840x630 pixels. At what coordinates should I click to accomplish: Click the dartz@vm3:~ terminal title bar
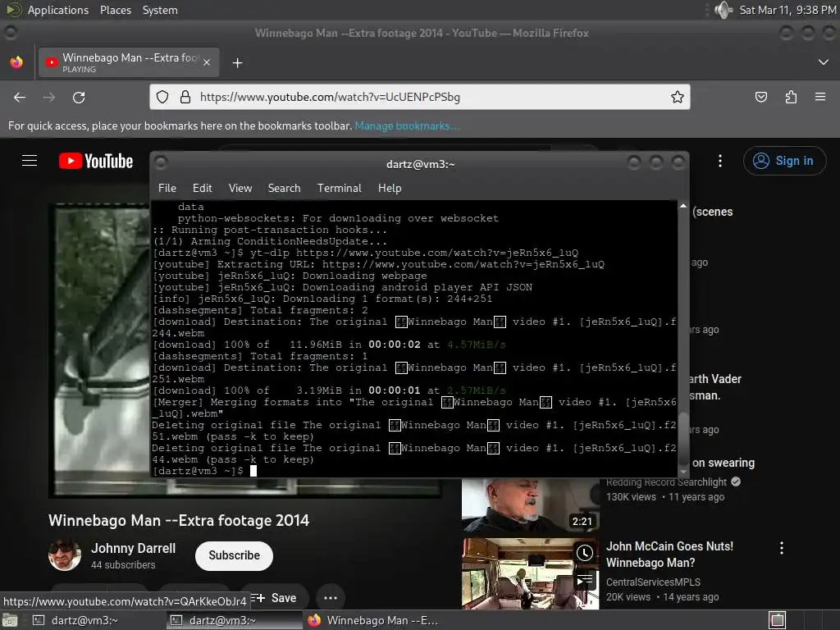[421, 164]
